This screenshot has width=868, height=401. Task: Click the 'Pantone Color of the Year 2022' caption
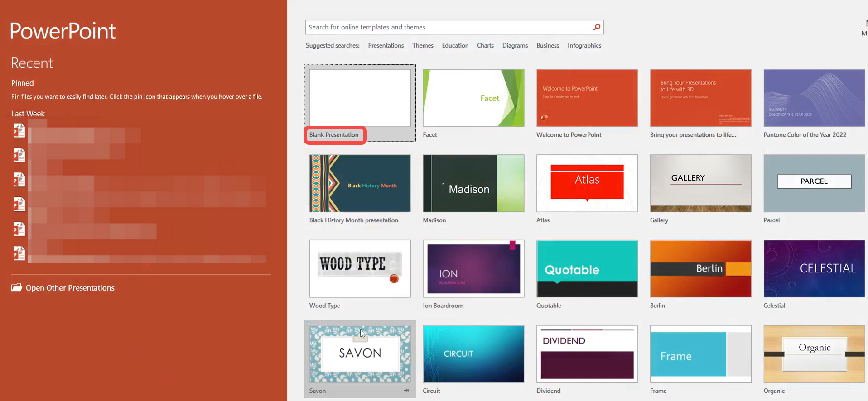[x=805, y=135]
